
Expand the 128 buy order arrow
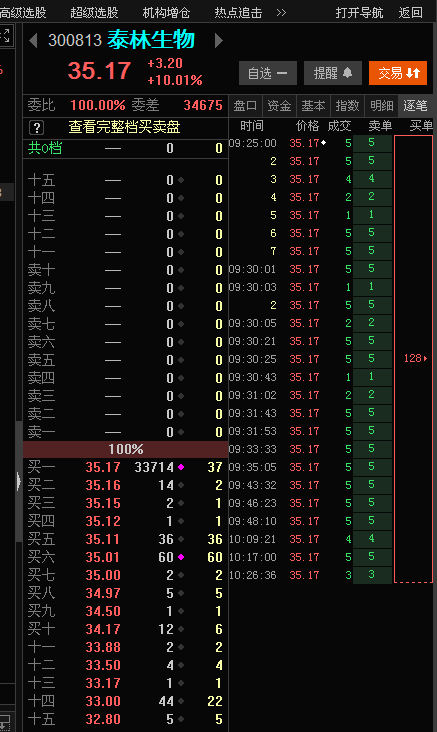click(425, 359)
